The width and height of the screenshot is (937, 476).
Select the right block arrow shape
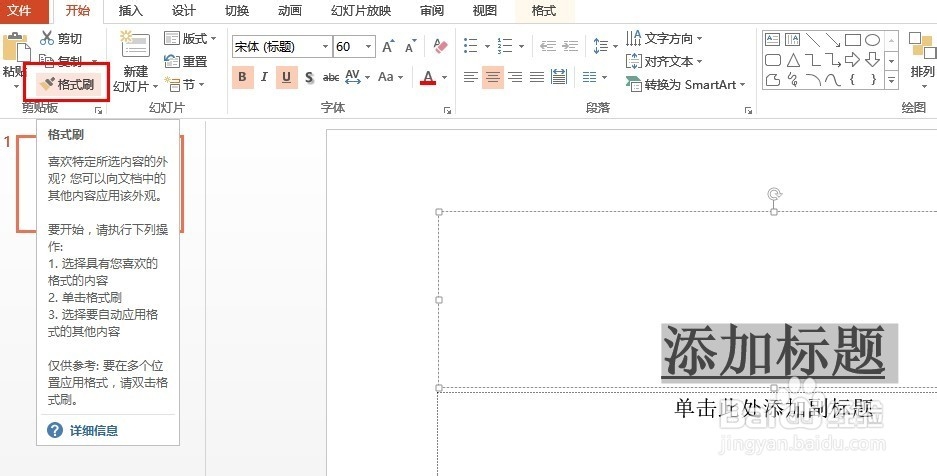[x=853, y=60]
